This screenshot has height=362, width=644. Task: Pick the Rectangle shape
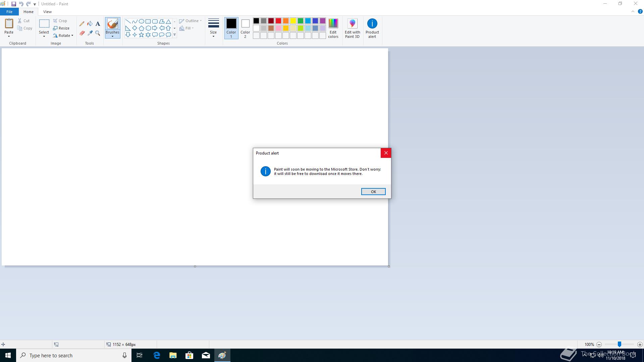(x=148, y=21)
